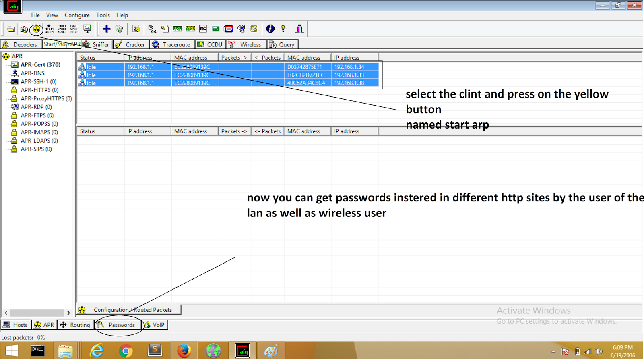
Task: Switch to the Traceroute tab
Action: point(172,44)
